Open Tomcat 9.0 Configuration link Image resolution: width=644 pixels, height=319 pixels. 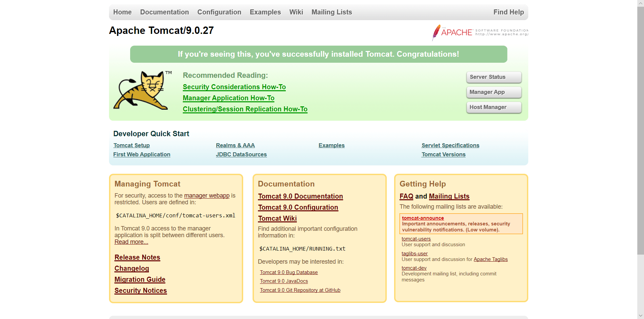298,207
